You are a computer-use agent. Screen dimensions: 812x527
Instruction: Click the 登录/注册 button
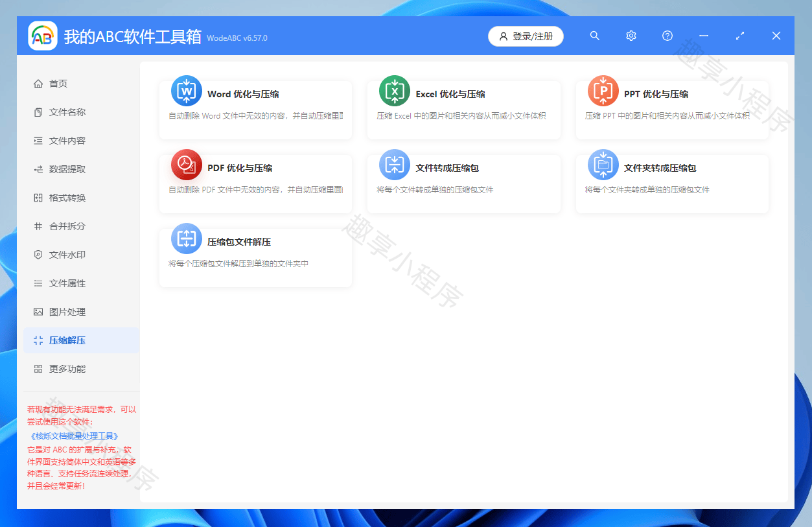pos(526,36)
